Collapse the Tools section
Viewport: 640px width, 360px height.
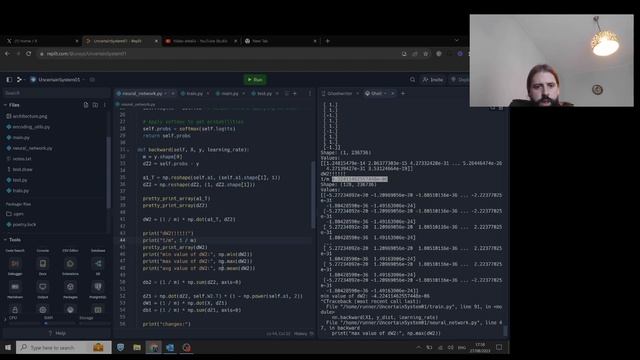pyautogui.click(x=13, y=240)
